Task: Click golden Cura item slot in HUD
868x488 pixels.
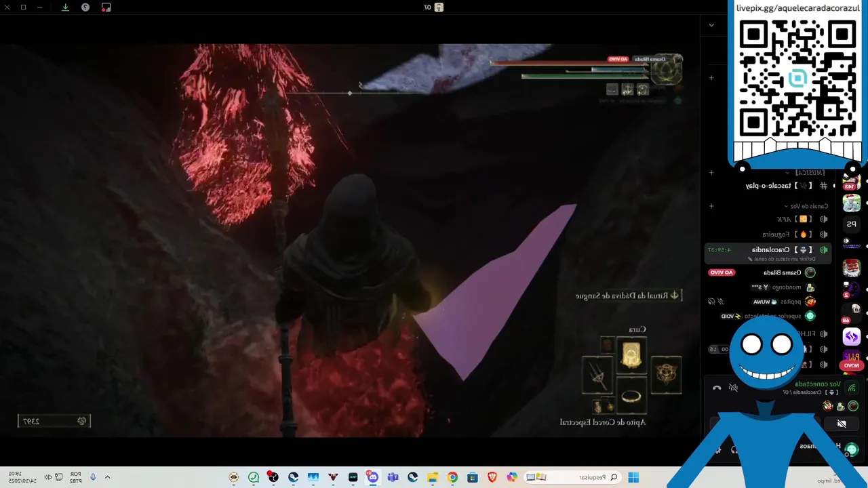Action: click(x=631, y=354)
